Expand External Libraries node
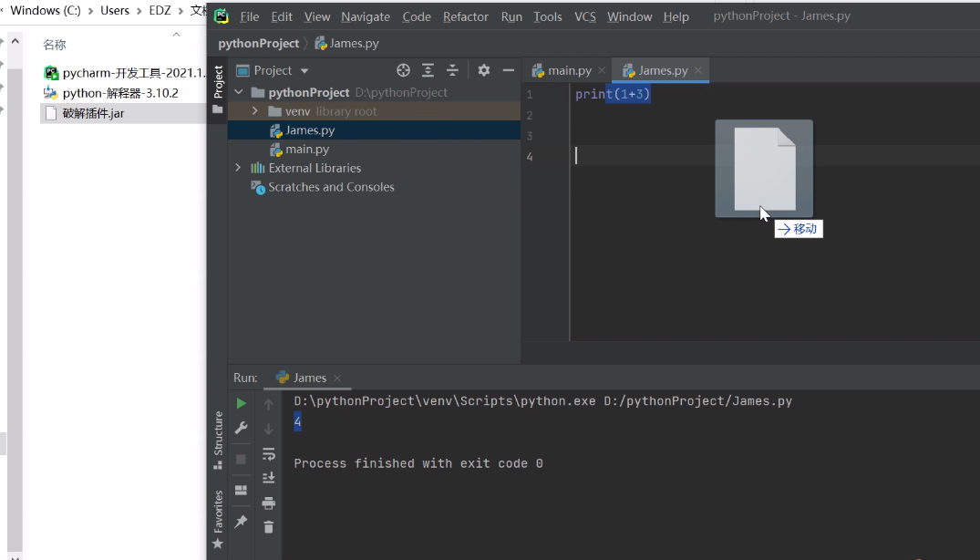The image size is (980, 560). tap(239, 168)
